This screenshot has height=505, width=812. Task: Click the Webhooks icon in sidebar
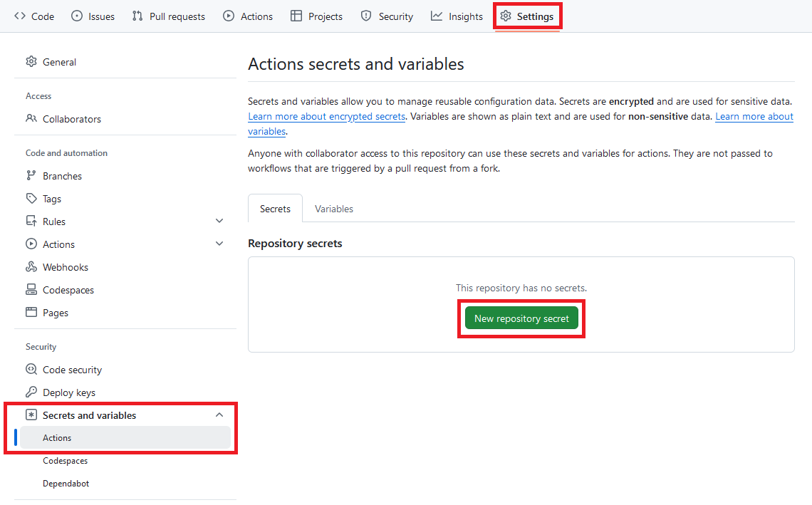click(x=31, y=266)
